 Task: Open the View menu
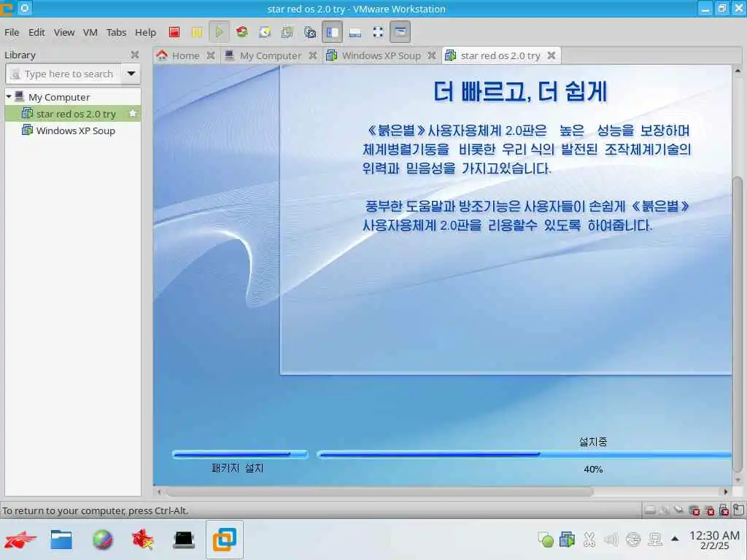[64, 32]
